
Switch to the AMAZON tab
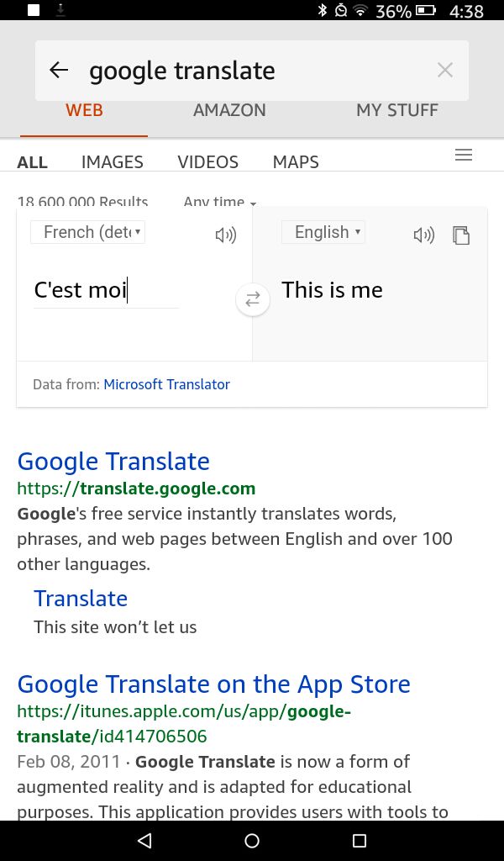(x=229, y=110)
